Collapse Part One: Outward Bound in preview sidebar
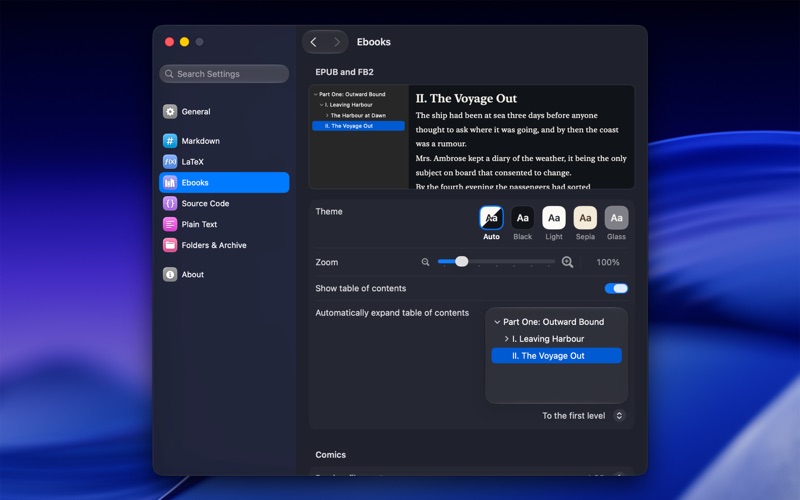Screen dimensions: 800x500 (316, 94)
